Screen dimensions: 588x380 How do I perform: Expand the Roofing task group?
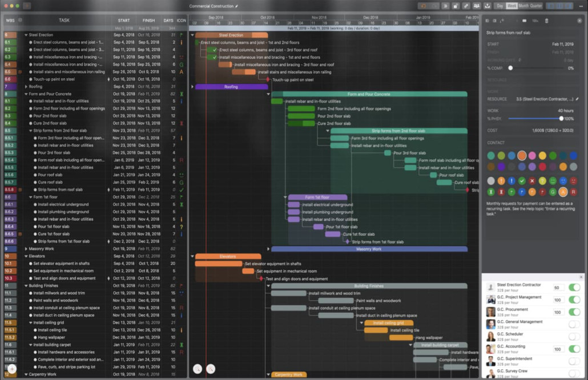[x=26, y=87]
